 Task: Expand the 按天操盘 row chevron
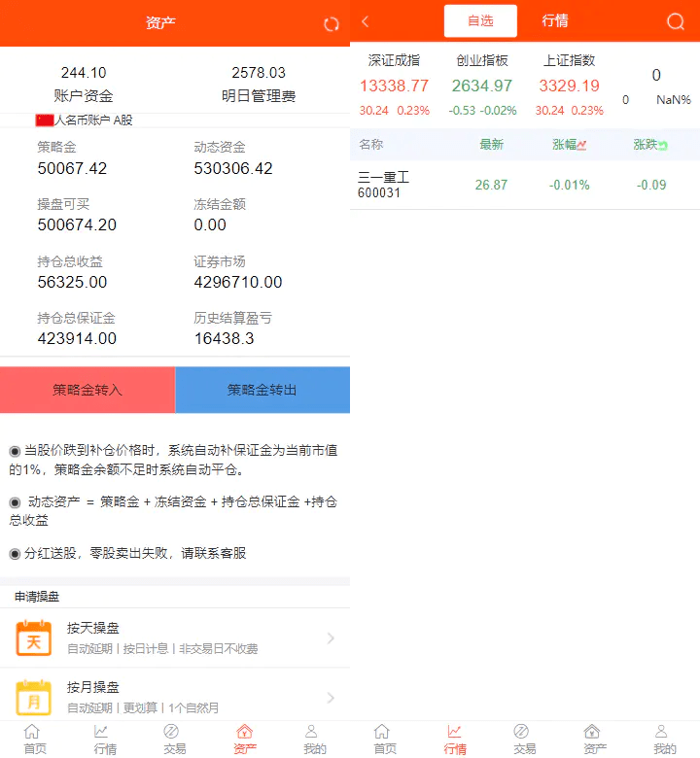[331, 638]
